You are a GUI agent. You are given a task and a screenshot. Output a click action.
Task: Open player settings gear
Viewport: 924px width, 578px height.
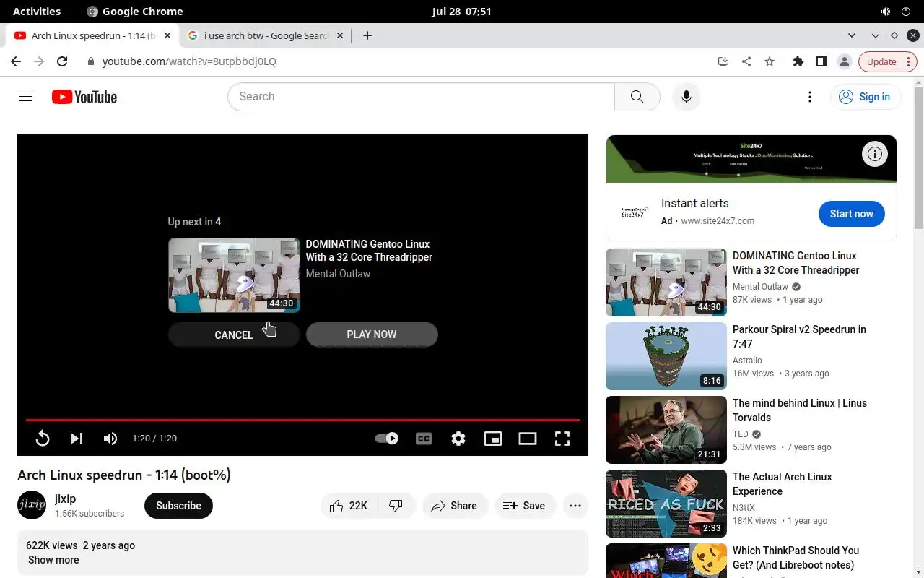(x=458, y=438)
